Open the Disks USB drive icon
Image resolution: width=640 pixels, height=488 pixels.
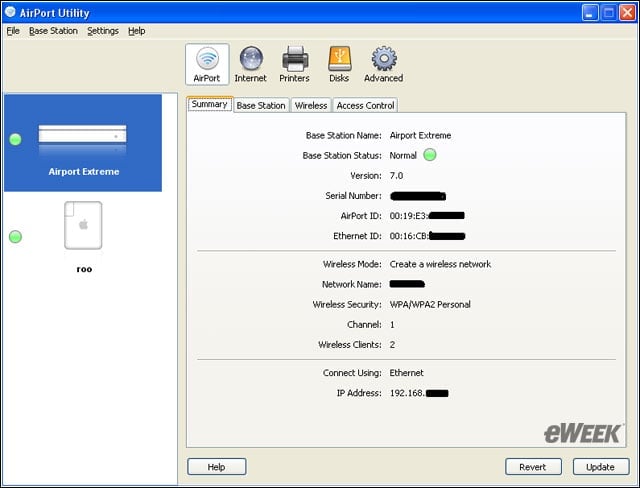point(339,64)
